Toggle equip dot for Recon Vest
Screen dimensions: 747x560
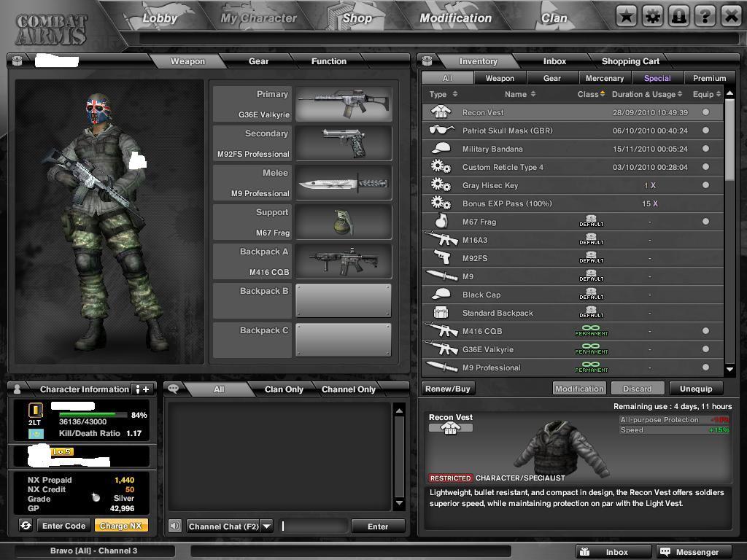pyautogui.click(x=705, y=112)
